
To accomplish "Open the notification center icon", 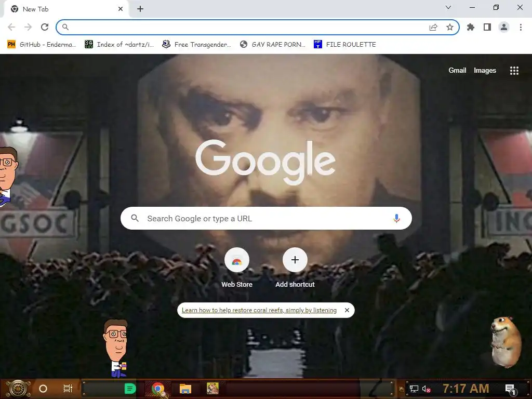I will 510,390.
